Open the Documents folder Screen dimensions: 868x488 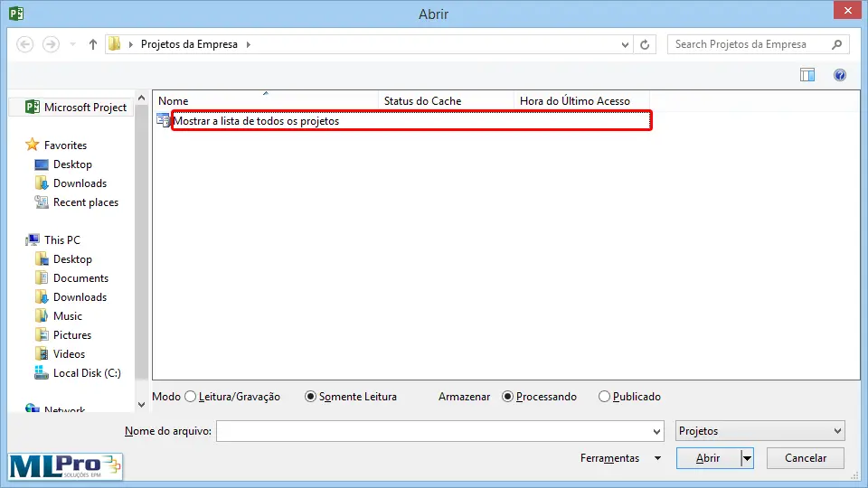(71, 278)
